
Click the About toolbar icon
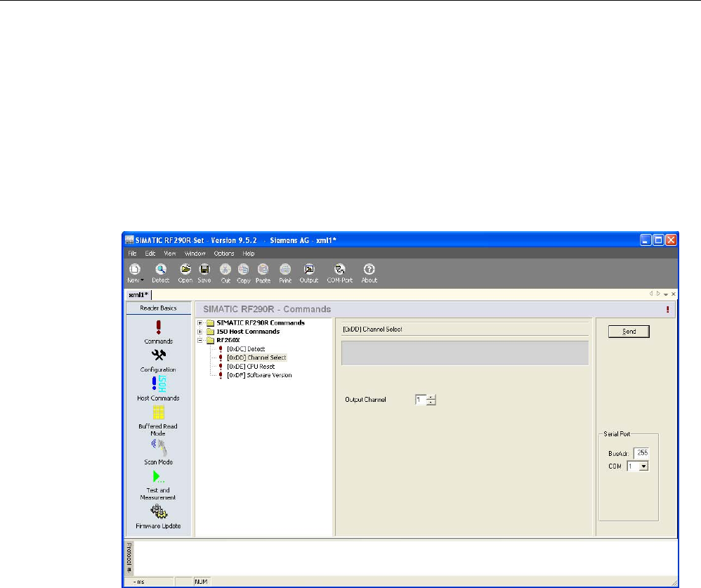(x=369, y=269)
